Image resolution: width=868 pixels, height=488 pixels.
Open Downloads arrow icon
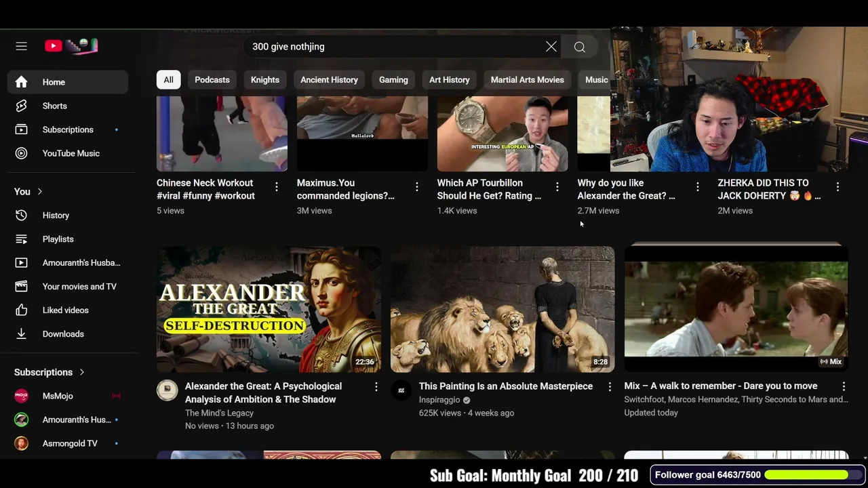(x=21, y=334)
